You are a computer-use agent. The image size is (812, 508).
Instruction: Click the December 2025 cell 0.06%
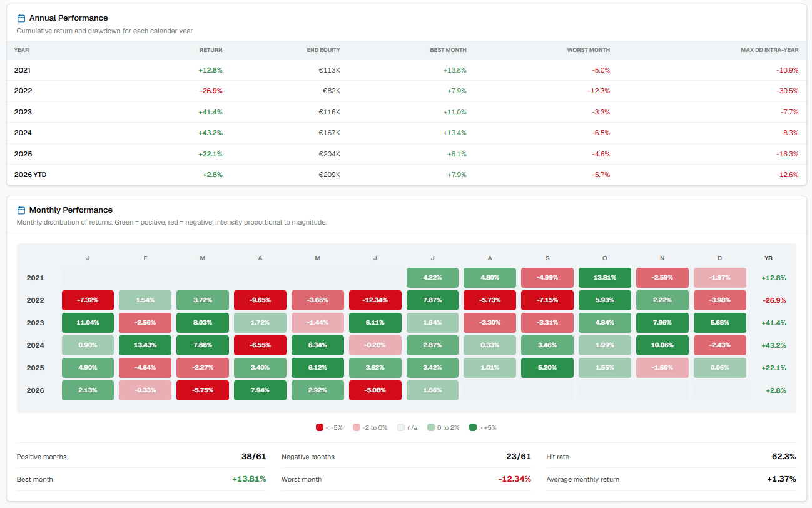point(720,368)
